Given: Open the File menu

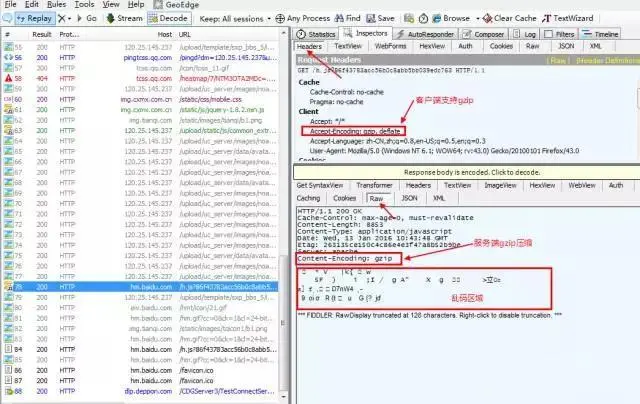Looking at the screenshot, I should (x=10, y=4).
